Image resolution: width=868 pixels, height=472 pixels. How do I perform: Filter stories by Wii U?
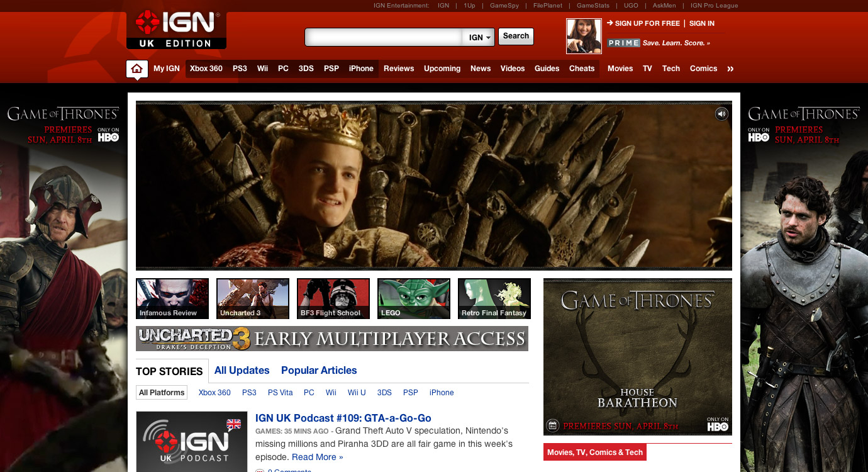(x=357, y=393)
